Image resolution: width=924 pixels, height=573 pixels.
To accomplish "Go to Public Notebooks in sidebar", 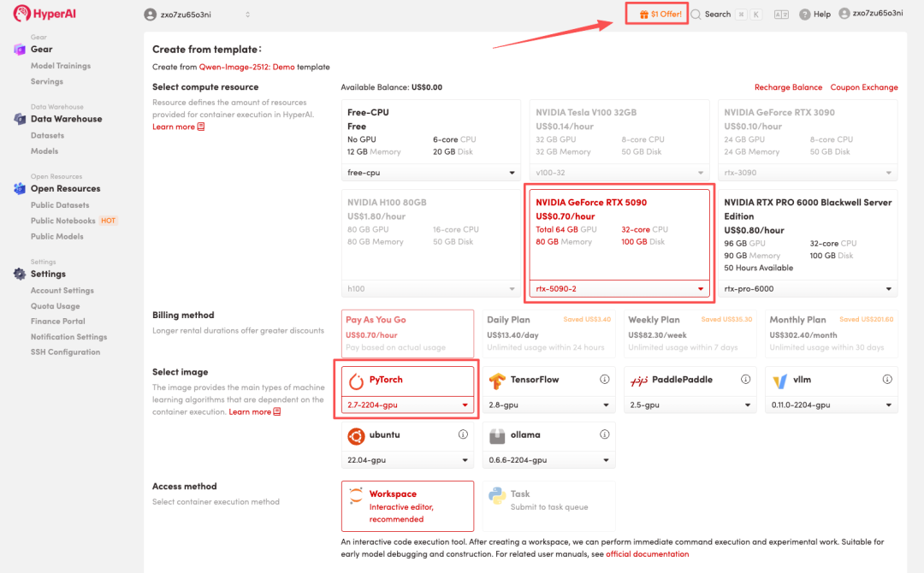I will click(x=63, y=221).
